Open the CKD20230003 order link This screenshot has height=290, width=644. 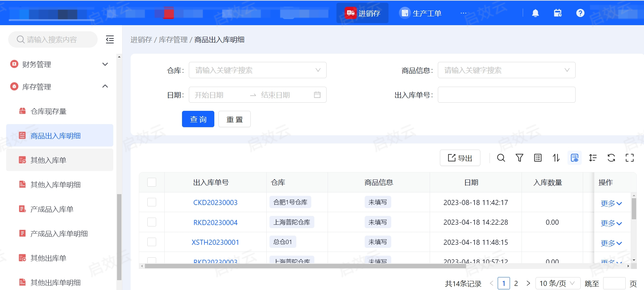215,203
